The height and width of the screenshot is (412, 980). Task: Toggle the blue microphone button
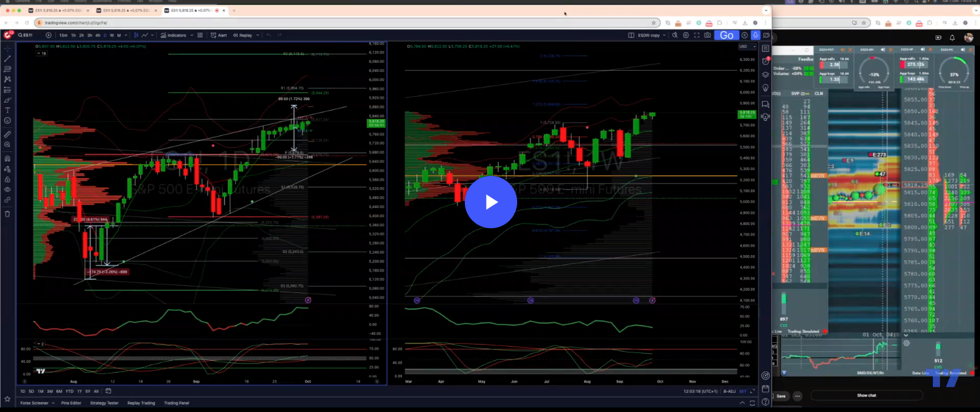click(x=755, y=35)
